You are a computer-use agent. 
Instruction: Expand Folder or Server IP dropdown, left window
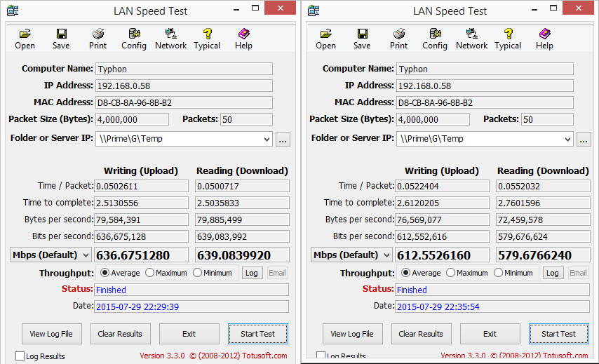267,140
